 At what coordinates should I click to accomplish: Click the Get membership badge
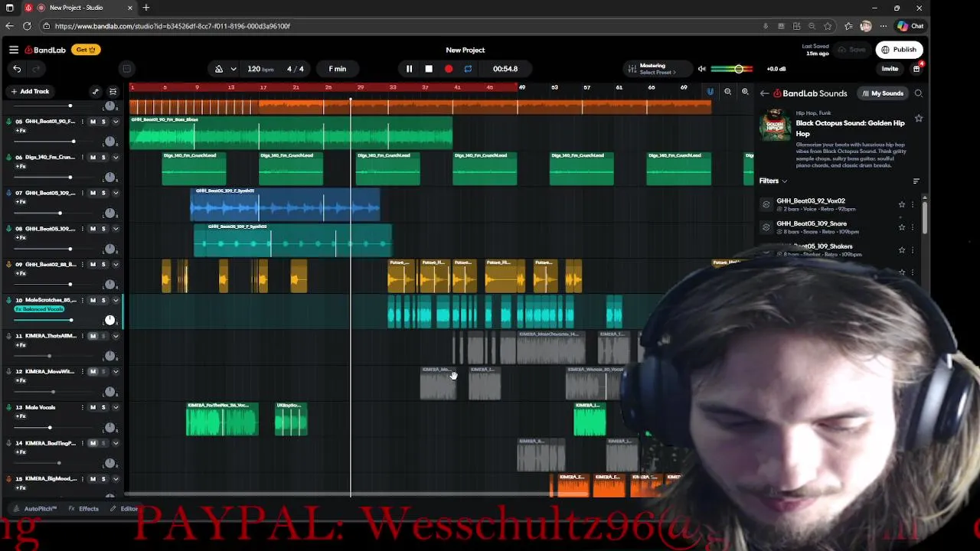[86, 50]
